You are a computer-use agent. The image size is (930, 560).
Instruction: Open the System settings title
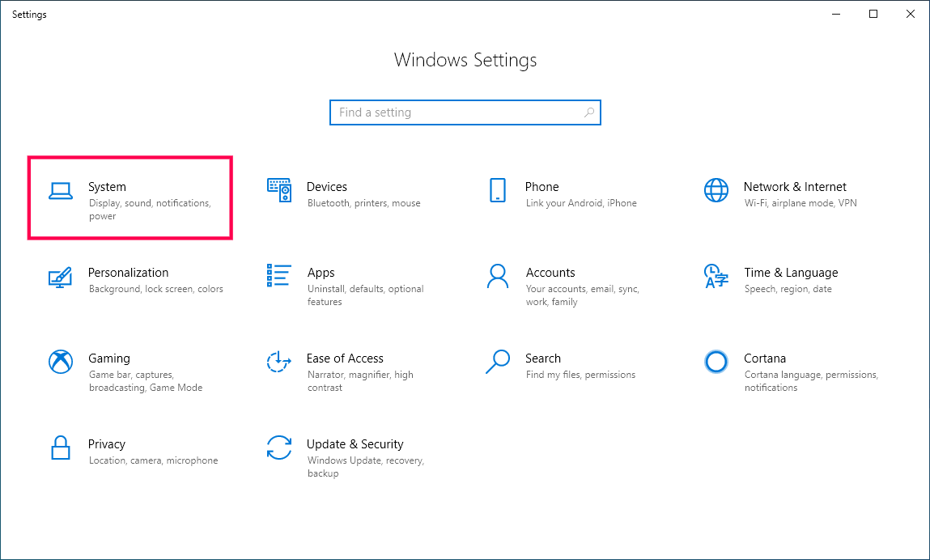[x=108, y=187]
